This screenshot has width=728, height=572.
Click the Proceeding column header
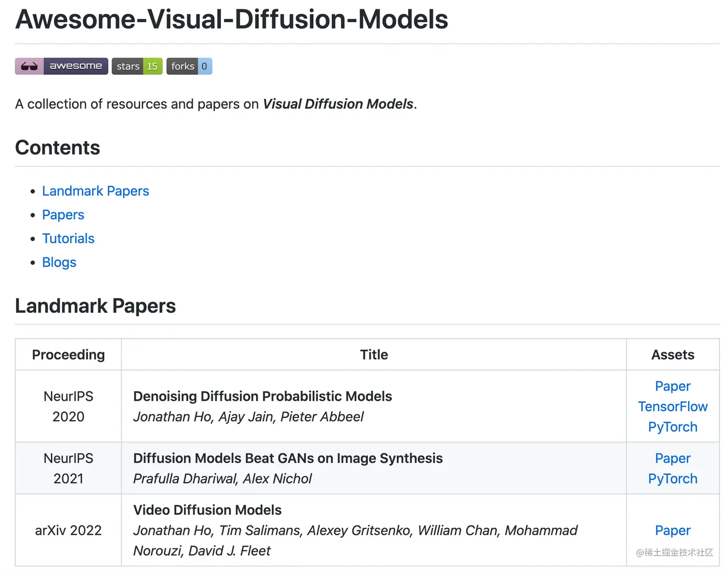tap(68, 355)
